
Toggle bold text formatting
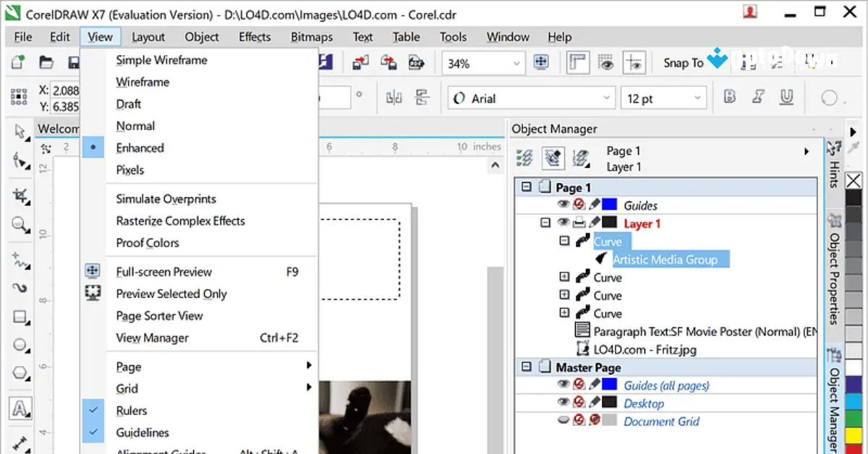tap(729, 96)
